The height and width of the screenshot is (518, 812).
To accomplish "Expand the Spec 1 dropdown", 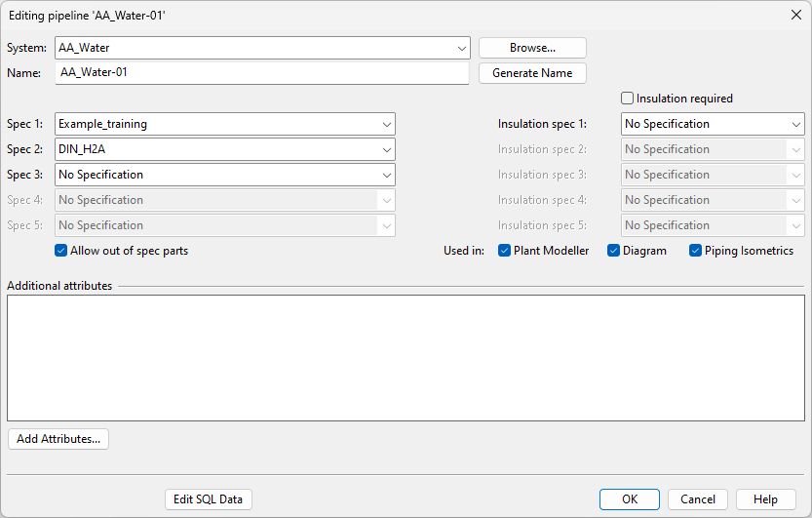I will tap(386, 124).
